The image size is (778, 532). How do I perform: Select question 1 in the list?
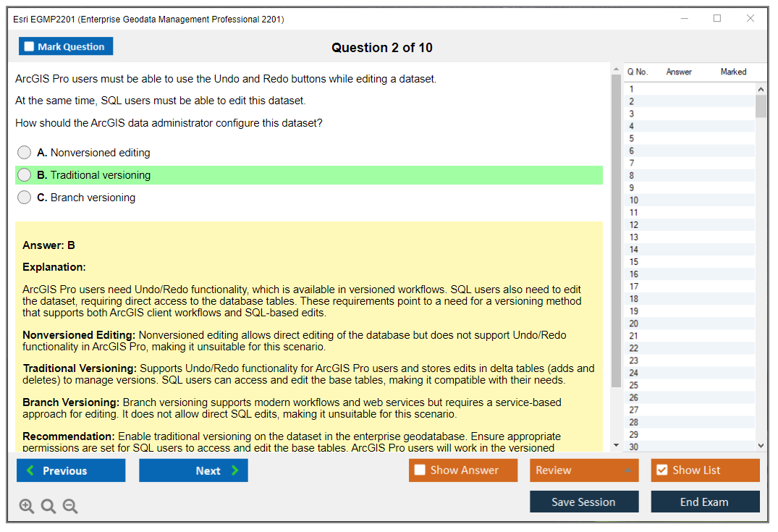[690, 89]
